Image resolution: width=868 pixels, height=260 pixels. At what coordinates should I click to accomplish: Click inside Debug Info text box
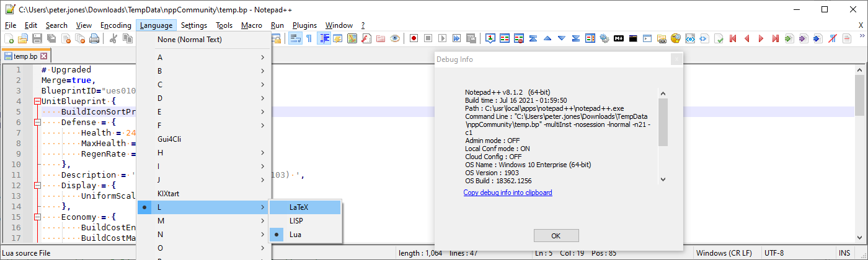pyautogui.click(x=560, y=136)
